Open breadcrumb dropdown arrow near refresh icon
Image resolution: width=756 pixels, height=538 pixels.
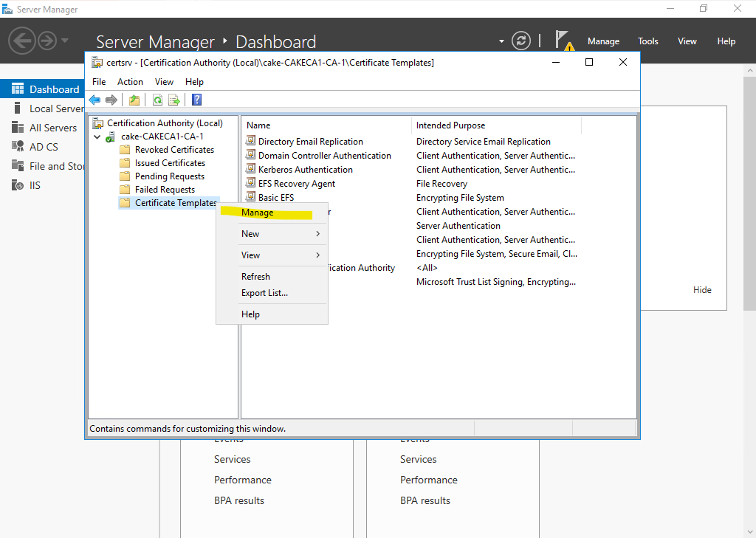(x=501, y=41)
